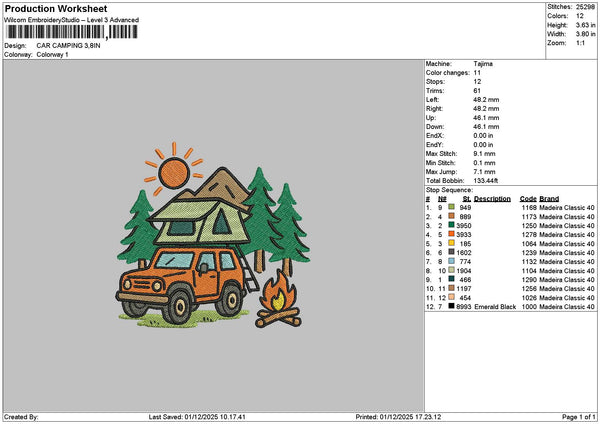This screenshot has width=600, height=424.
Task: Click thread code 1064 in stop 5 row
Action: 529,243
